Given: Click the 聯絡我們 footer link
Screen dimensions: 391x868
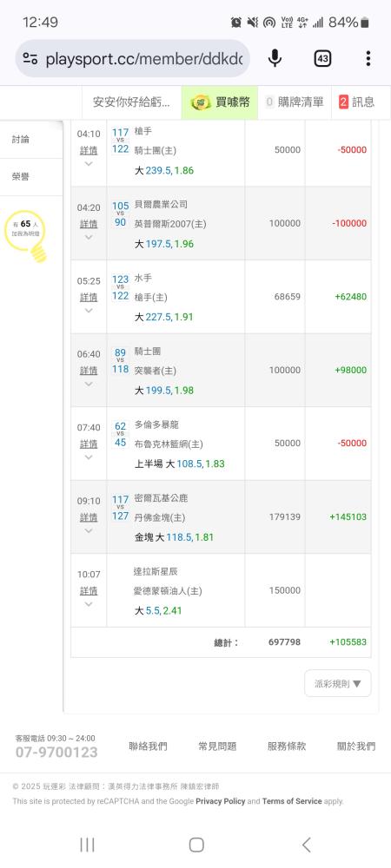Looking at the screenshot, I should tap(148, 746).
